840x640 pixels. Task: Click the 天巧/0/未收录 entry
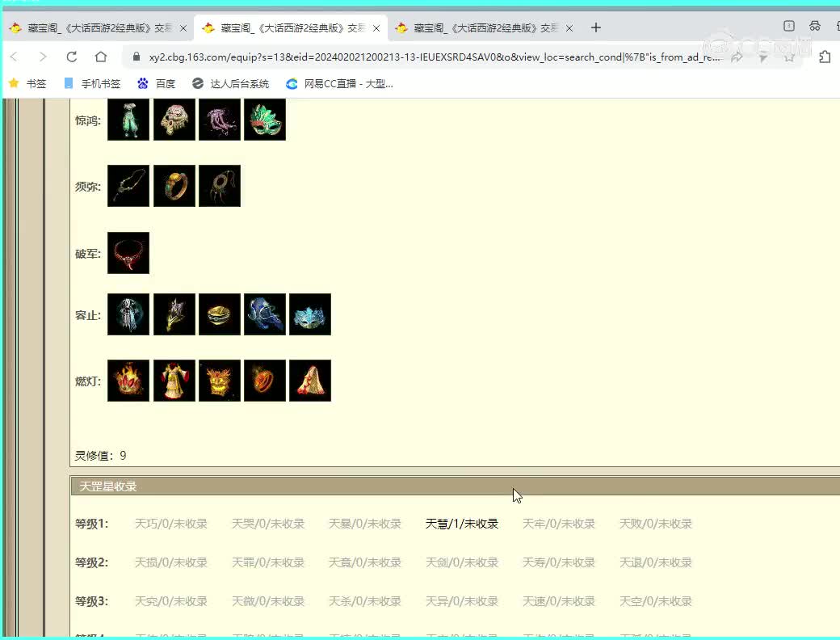coord(171,524)
